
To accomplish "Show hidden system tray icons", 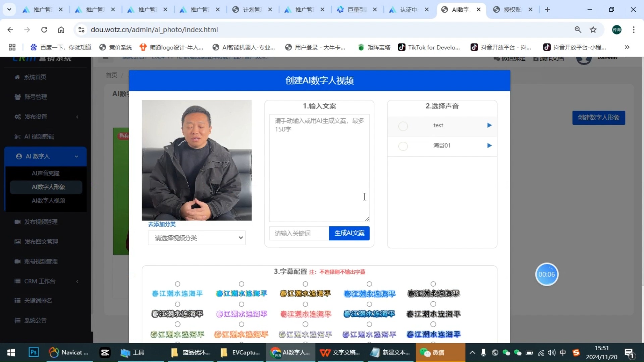I will 472,352.
